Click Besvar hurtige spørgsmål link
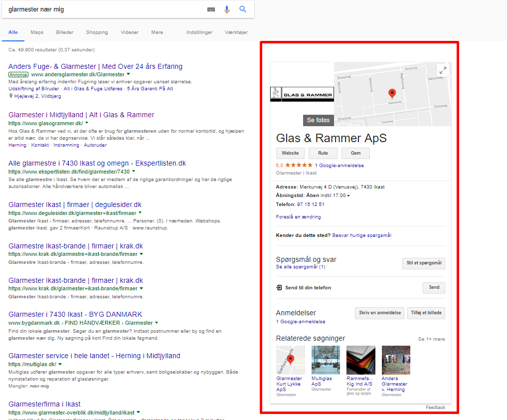 pos(361,235)
